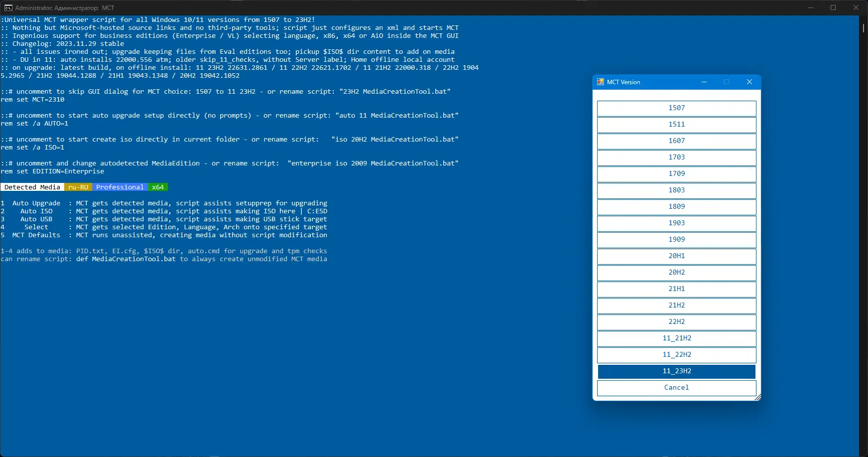Image resolution: width=868 pixels, height=457 pixels.
Task: Click the "rem set /a ISO=1" line
Action: click(x=32, y=148)
